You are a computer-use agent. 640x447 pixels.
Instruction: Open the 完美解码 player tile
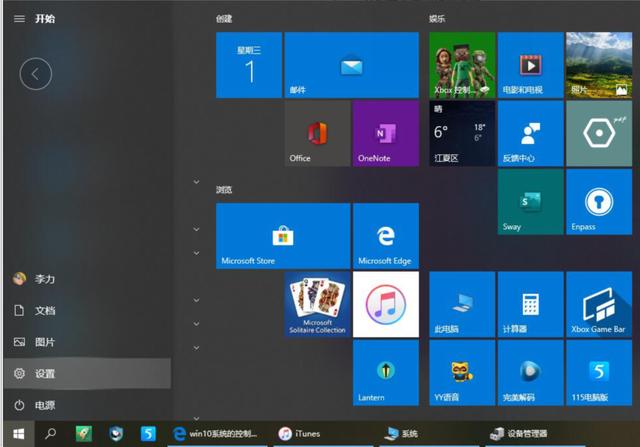pyautogui.click(x=531, y=373)
